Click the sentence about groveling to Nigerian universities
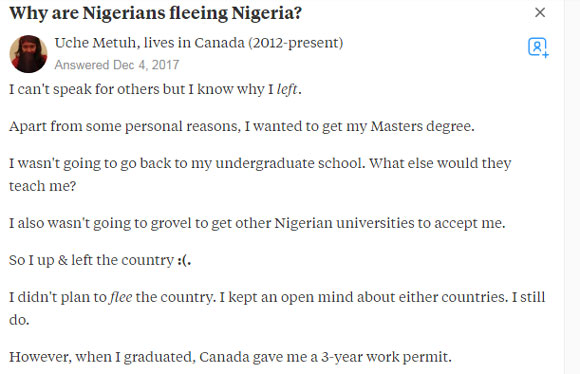The width and height of the screenshot is (580, 374). 257,223
